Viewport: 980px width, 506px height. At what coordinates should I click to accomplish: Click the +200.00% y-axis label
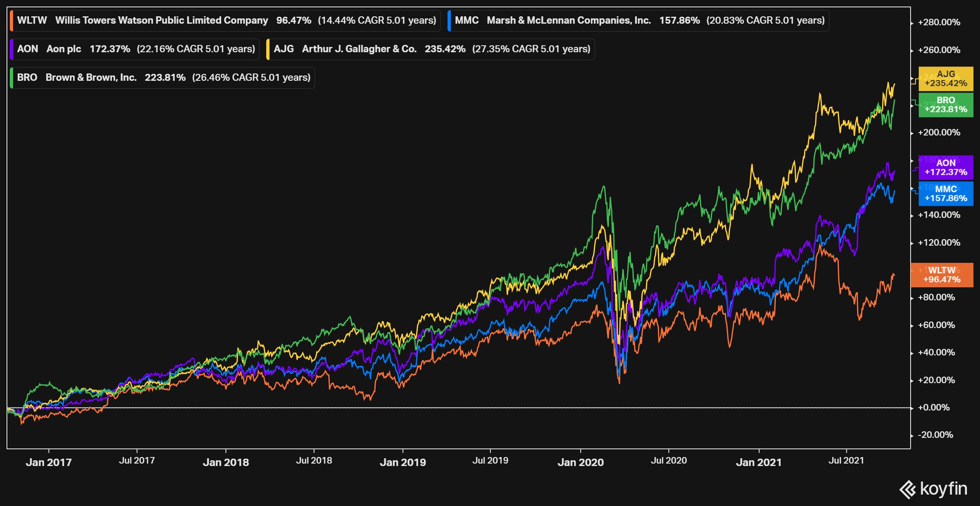coord(939,133)
